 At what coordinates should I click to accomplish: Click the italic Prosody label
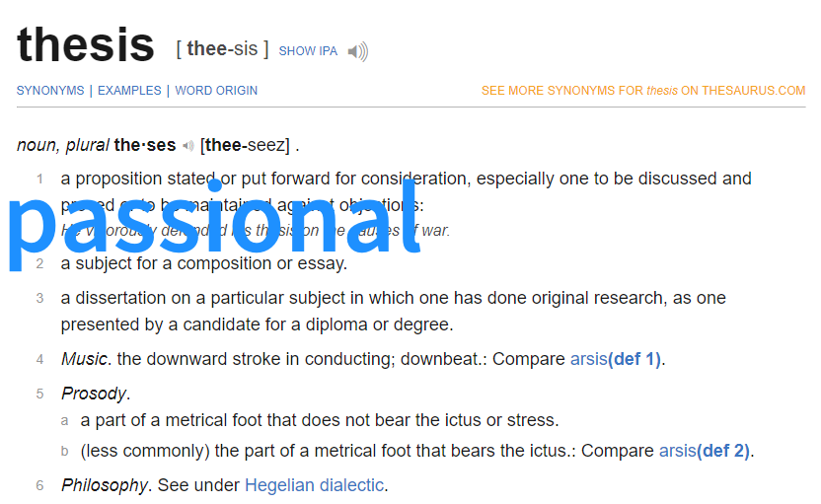94,394
